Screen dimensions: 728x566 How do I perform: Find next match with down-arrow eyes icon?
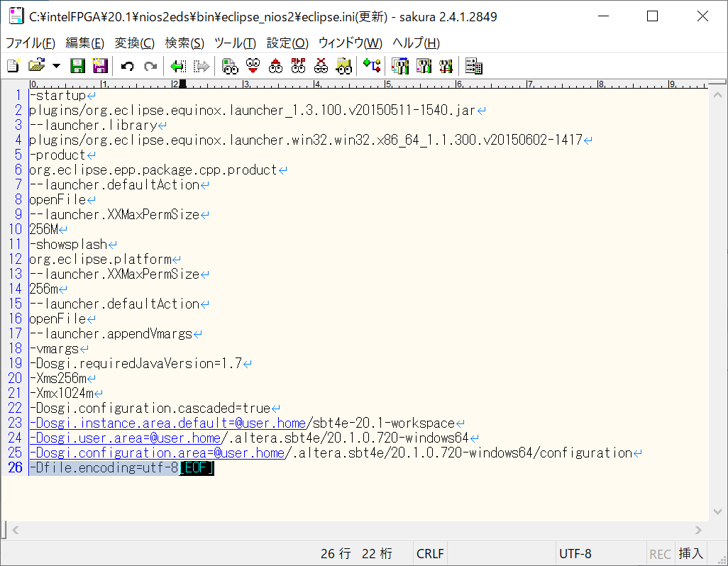coord(253,66)
